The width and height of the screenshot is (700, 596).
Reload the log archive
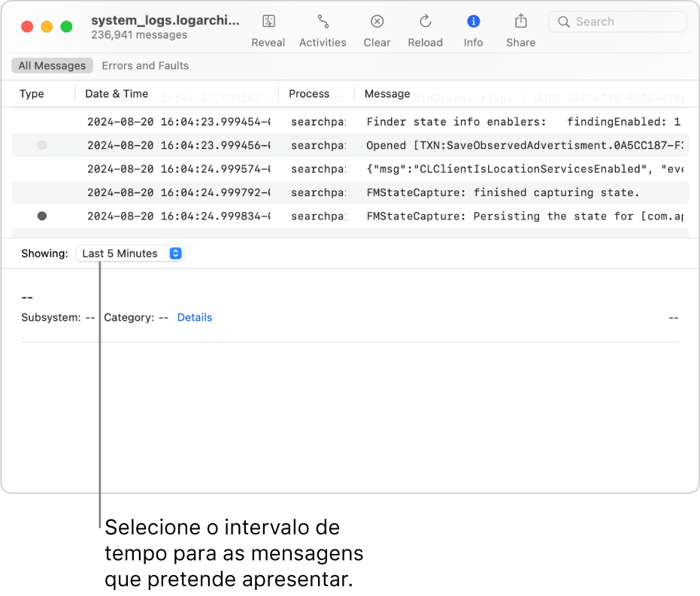425,22
